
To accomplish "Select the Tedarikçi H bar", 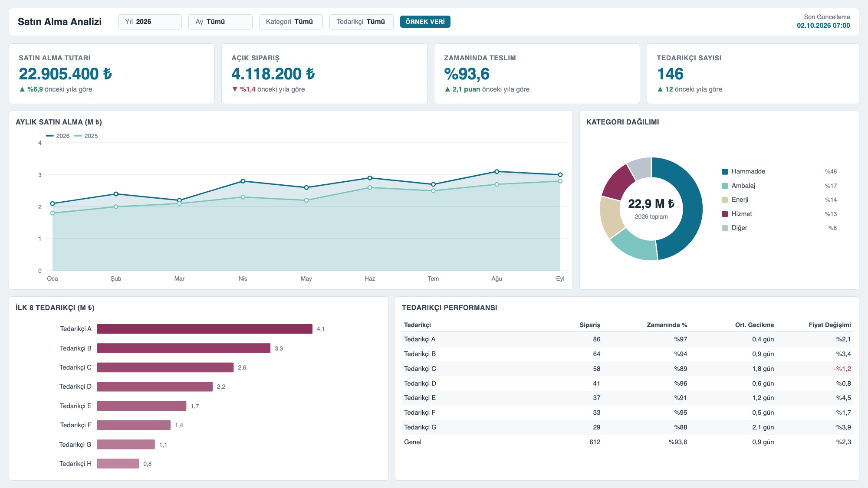I will pos(118,464).
